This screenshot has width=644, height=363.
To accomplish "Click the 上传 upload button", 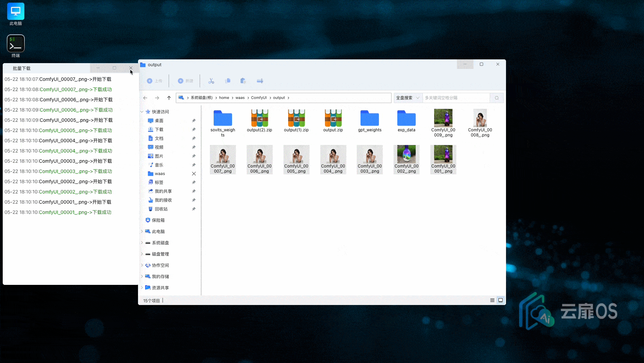I will 154,81.
